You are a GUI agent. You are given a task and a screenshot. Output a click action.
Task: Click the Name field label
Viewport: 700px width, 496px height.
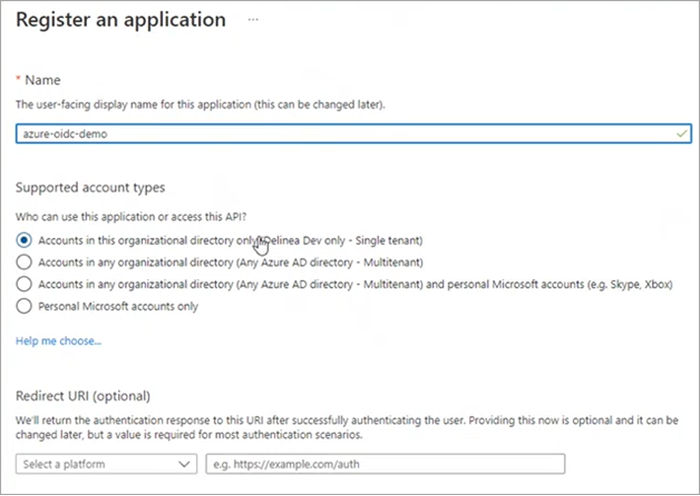tap(42, 79)
